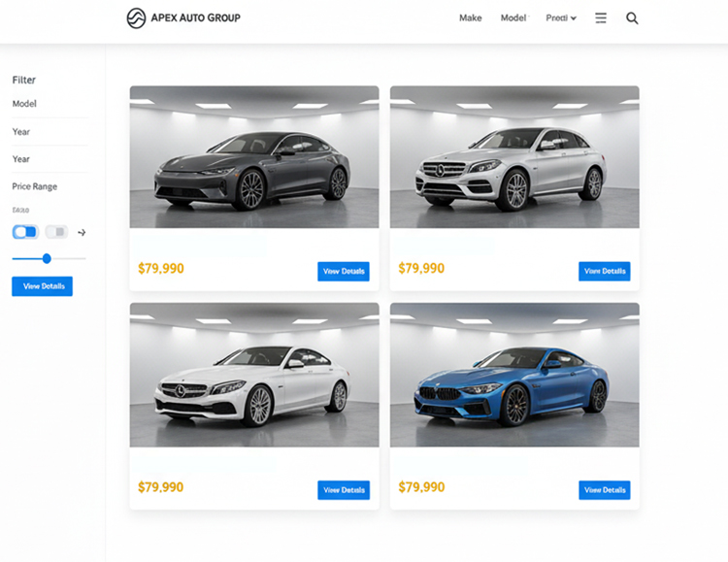Open the silver Mercedes SUV photo
728x562 pixels.
(514, 157)
